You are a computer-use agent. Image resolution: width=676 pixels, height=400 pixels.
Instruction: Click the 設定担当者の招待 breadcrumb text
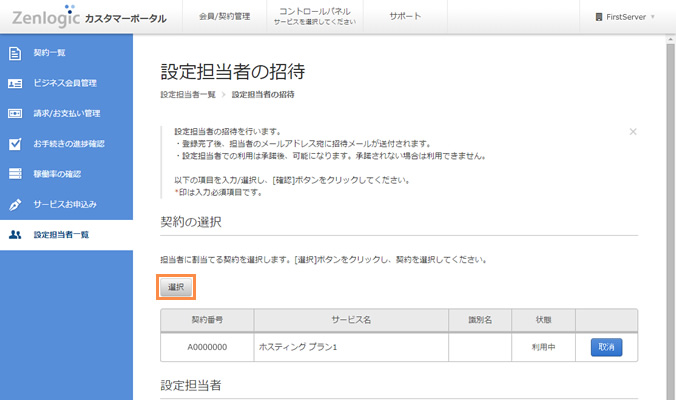click(x=263, y=94)
